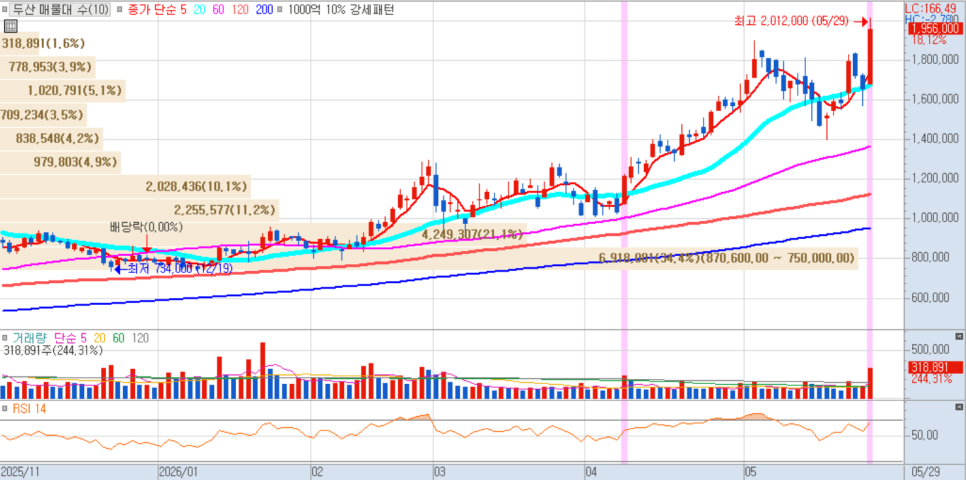Viewport: 966px width, 480px height.
Task: Click the 2026/01 date on time axis
Action: [178, 471]
